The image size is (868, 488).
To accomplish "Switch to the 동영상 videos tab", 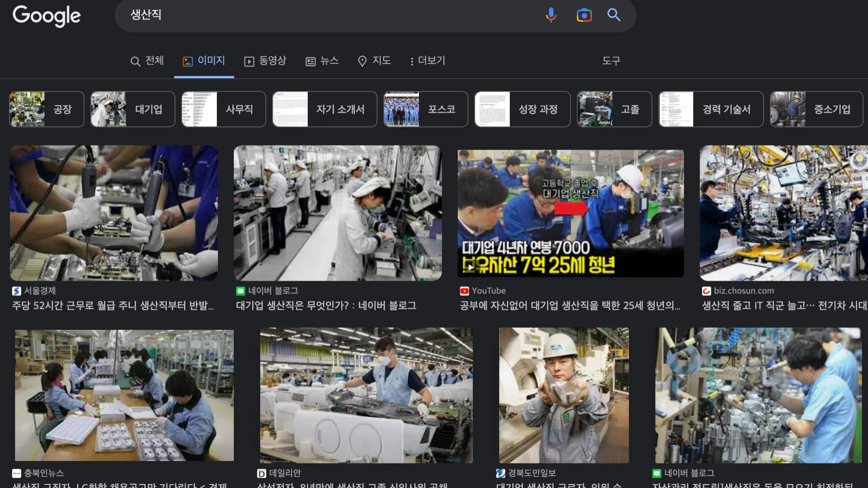I will pyautogui.click(x=265, y=61).
